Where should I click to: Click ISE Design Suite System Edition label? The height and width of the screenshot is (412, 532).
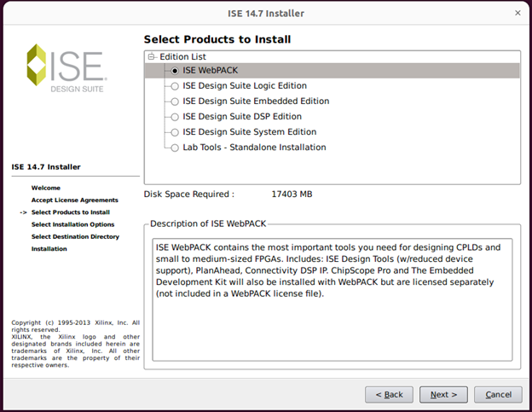pos(249,132)
